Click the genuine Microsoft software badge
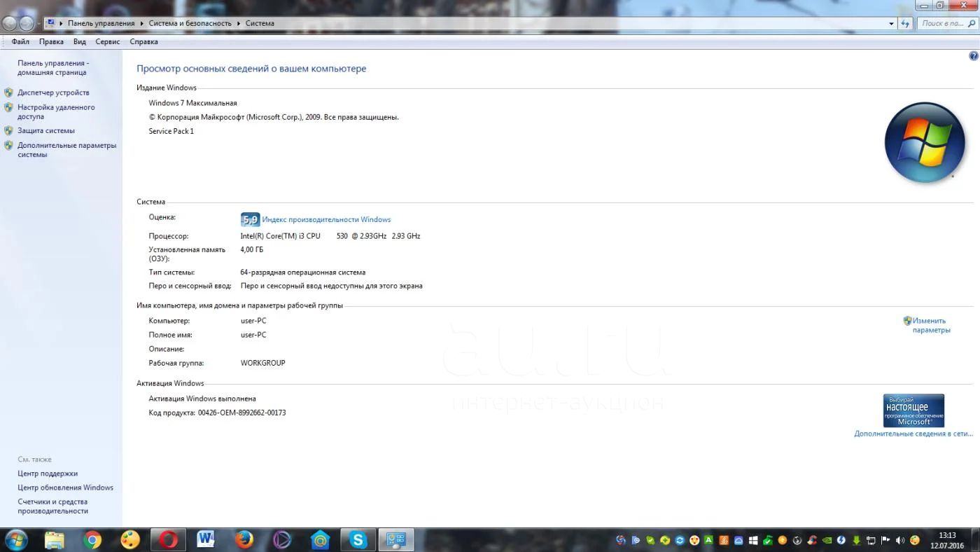 (913, 410)
